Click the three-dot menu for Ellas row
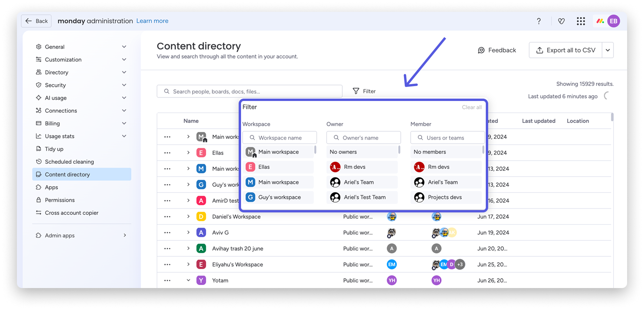Image resolution: width=644 pixels, height=310 pixels. pyautogui.click(x=167, y=153)
